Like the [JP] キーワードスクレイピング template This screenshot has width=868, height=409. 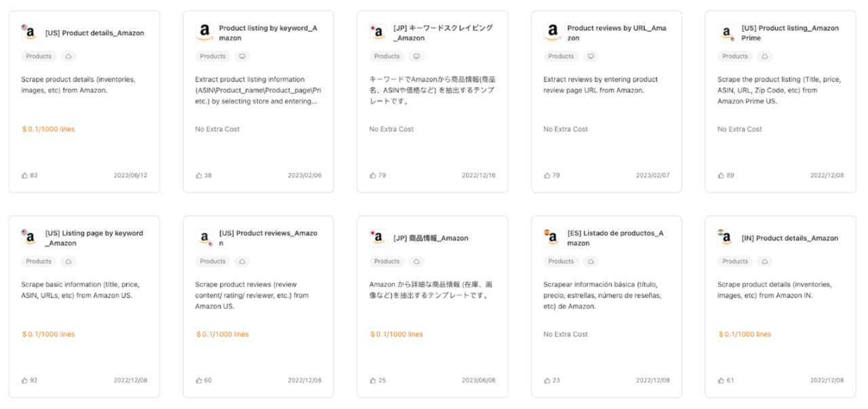(x=373, y=175)
